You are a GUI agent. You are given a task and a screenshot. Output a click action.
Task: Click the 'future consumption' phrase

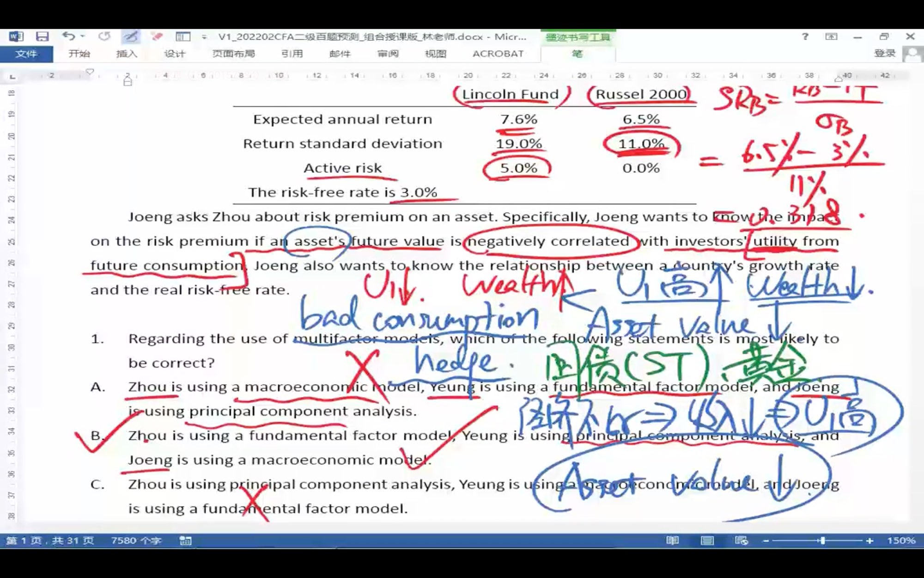point(166,266)
